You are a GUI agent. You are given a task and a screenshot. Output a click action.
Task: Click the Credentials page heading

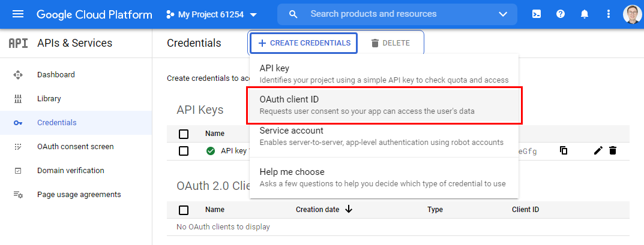194,43
